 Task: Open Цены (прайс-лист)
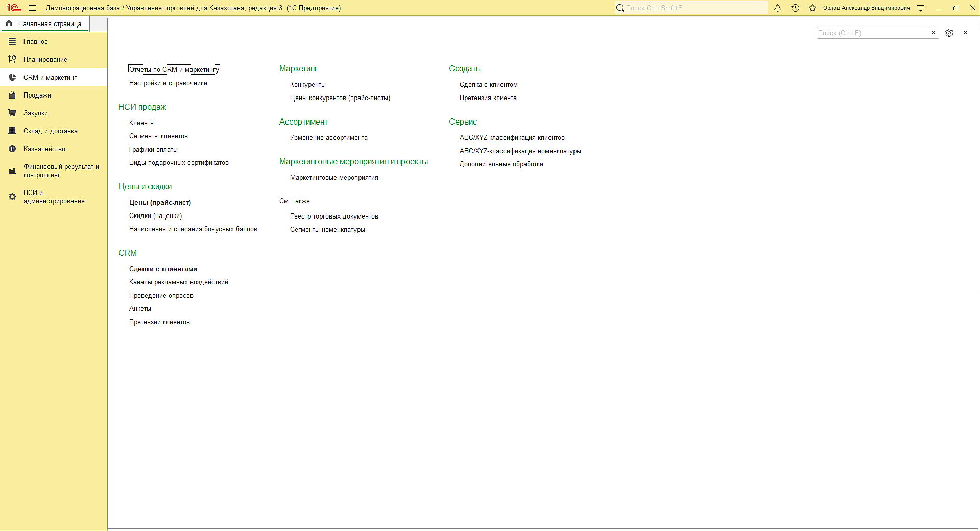coord(160,202)
